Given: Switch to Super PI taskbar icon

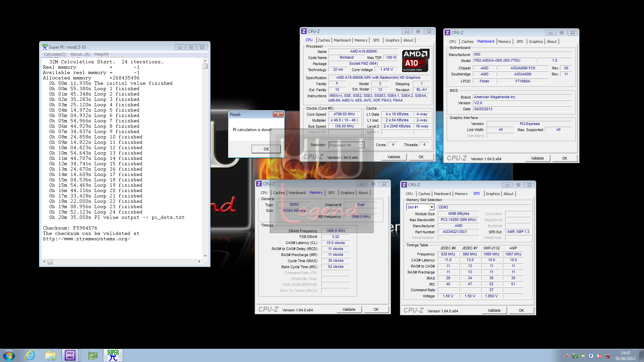Looking at the screenshot, I should tap(113, 355).
